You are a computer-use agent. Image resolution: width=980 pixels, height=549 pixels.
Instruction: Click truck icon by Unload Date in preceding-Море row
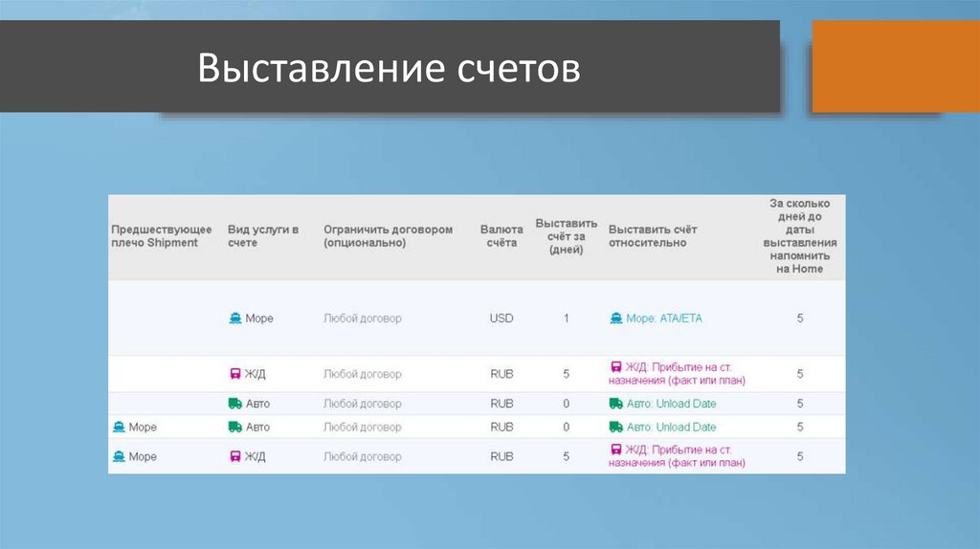pos(616,428)
